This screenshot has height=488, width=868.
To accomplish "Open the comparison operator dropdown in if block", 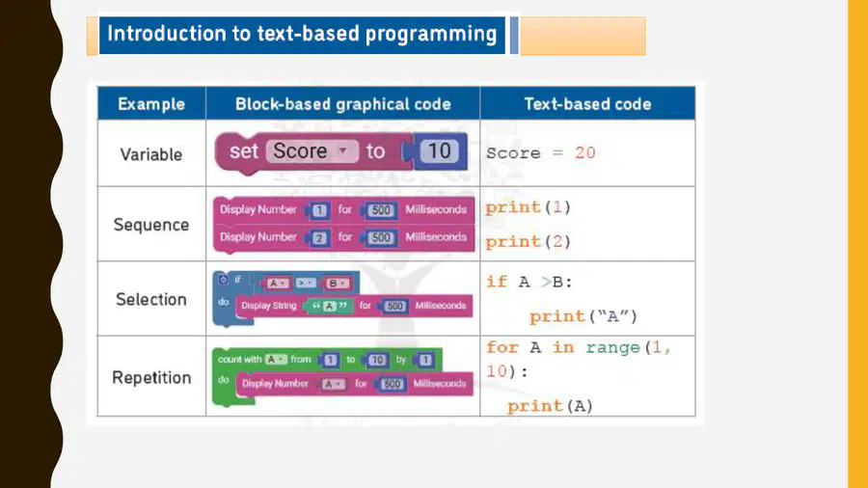I will 306,284.
